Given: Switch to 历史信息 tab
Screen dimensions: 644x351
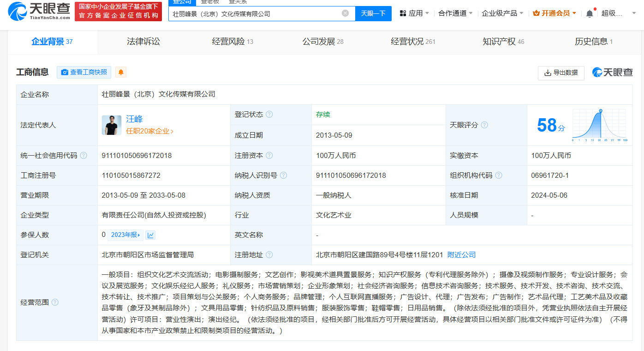Looking at the screenshot, I should 593,42.
